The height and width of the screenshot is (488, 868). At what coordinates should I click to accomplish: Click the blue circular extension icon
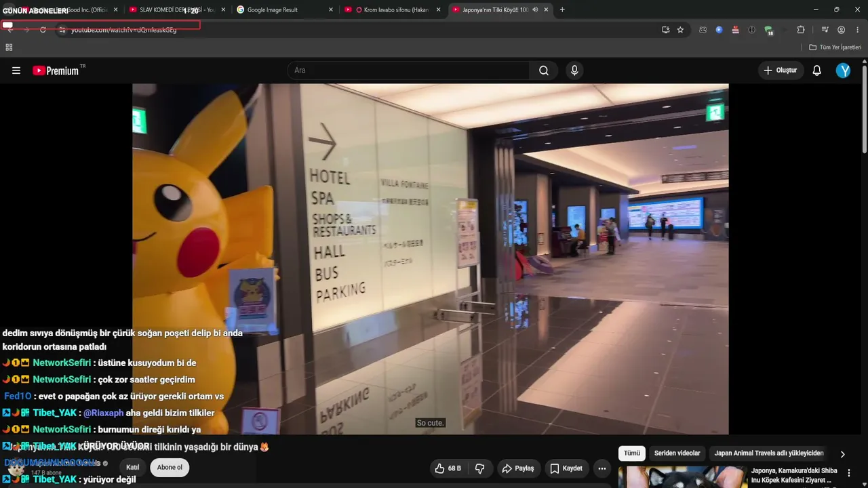[719, 30]
